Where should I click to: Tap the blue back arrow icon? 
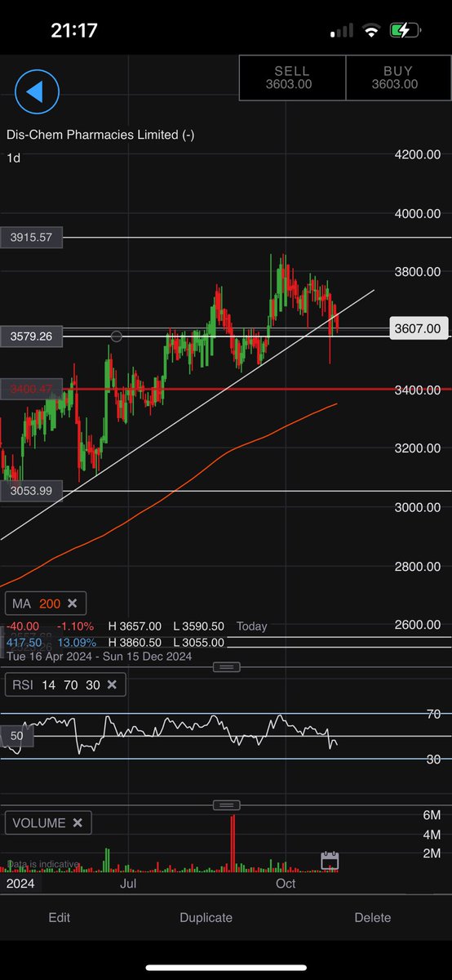[x=37, y=91]
